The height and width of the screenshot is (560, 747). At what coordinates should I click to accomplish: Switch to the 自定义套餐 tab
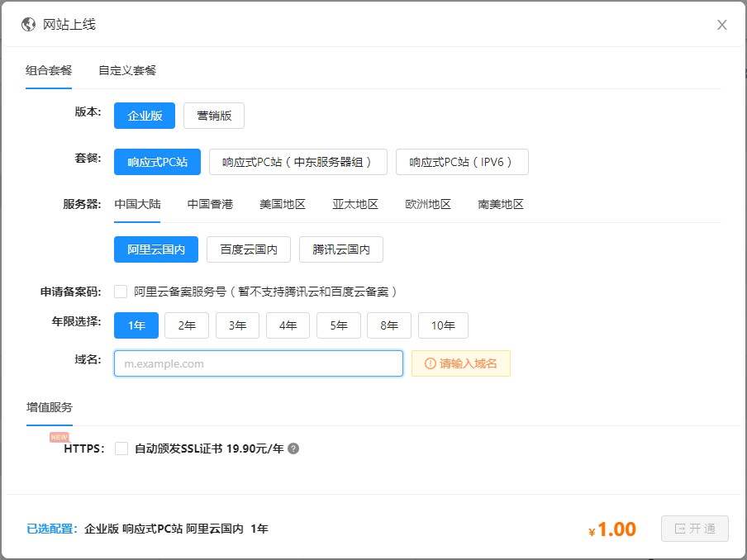pyautogui.click(x=127, y=70)
